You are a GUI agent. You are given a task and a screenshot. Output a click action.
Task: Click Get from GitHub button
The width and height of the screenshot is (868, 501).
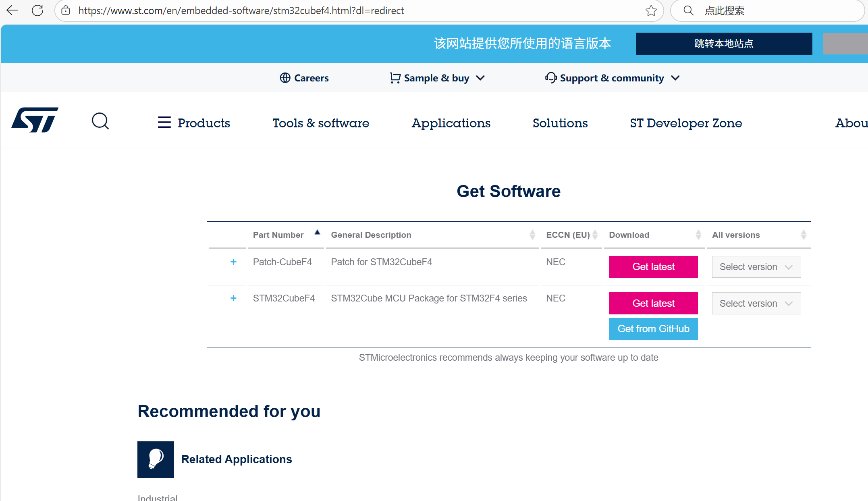point(653,329)
